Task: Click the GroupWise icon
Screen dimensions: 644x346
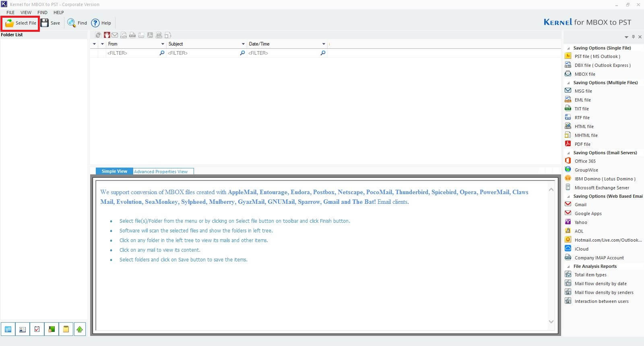Action: (x=568, y=170)
